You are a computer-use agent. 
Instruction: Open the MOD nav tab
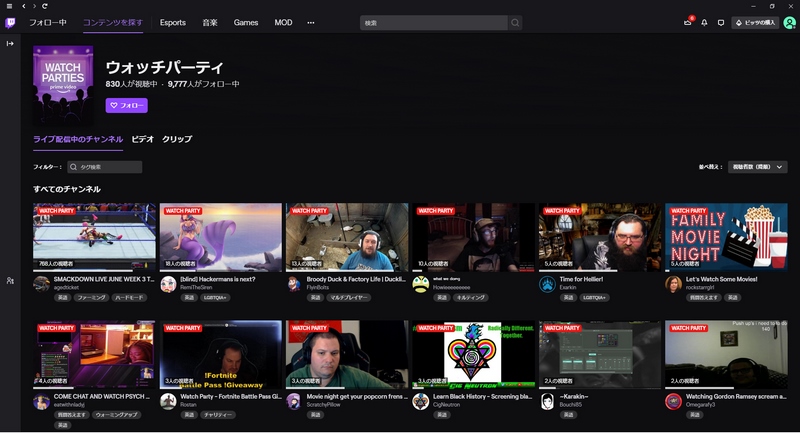pos(283,23)
